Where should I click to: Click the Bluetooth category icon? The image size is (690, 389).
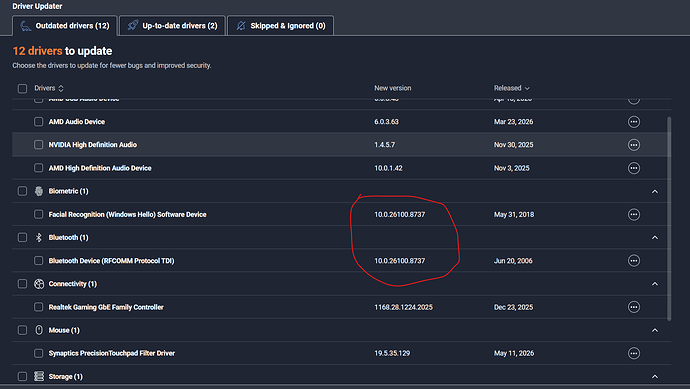pos(39,238)
